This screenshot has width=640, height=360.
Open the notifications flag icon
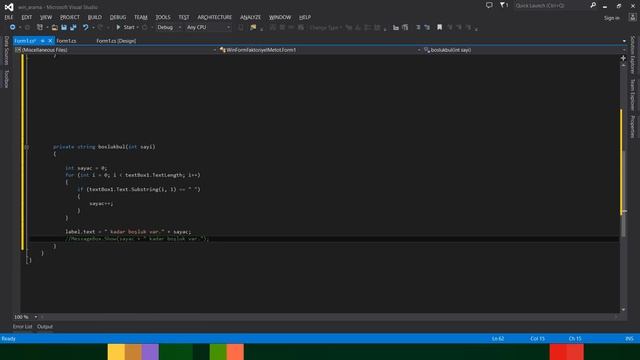[x=504, y=5]
